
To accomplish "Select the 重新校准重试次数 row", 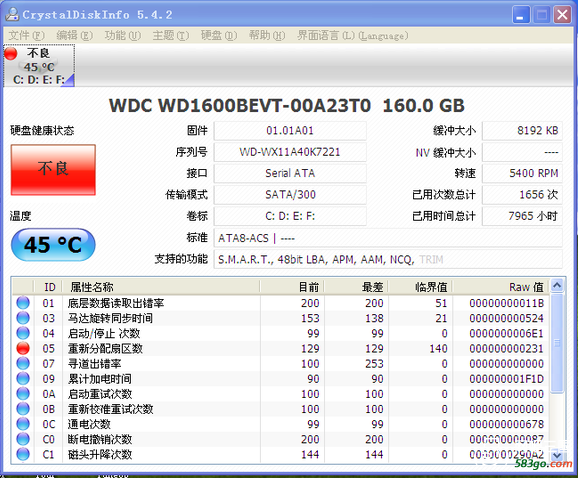I will click(281, 409).
